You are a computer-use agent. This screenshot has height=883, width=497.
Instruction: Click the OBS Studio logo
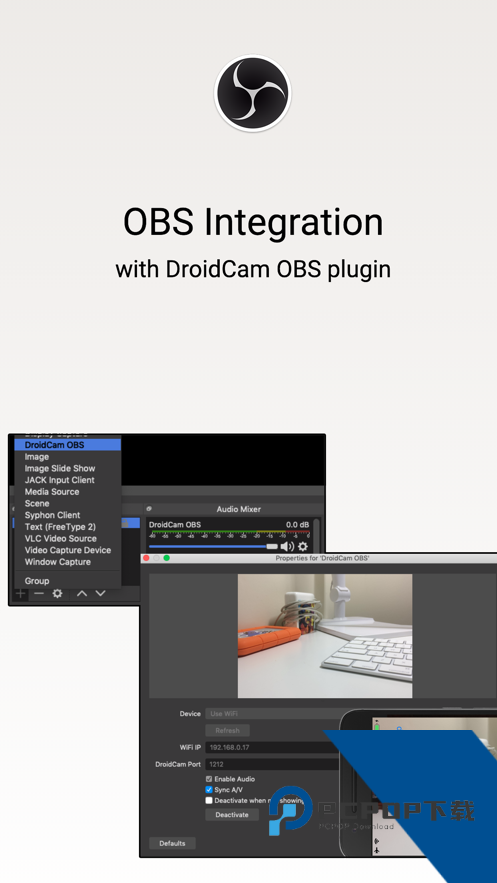pyautogui.click(x=253, y=93)
